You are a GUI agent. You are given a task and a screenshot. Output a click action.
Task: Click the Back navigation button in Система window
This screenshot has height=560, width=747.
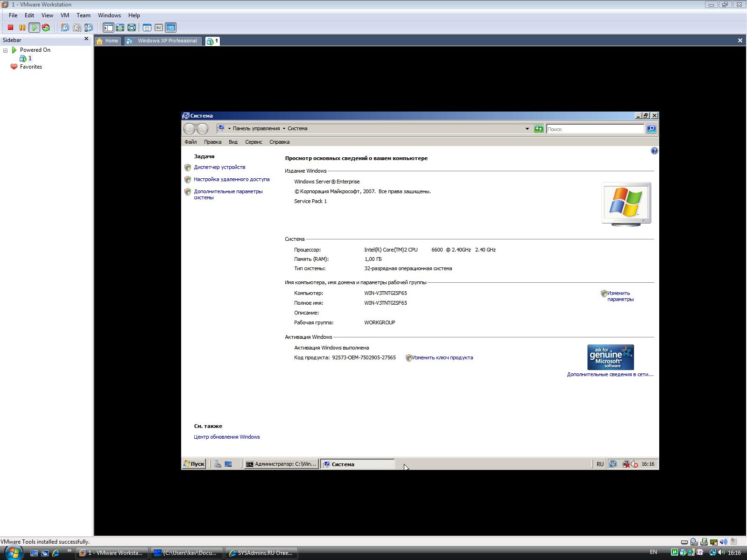(189, 129)
